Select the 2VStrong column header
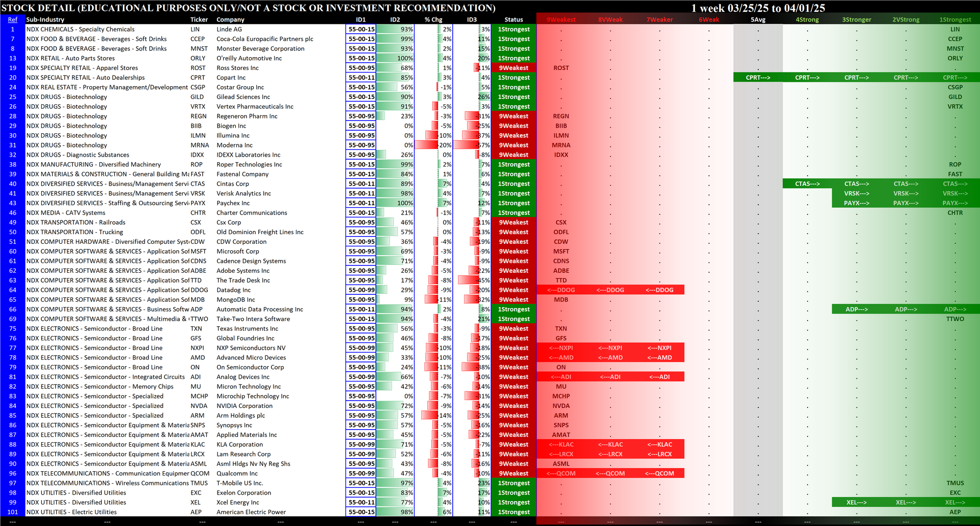Screen dimensions: 980x526 pyautogui.click(x=906, y=20)
